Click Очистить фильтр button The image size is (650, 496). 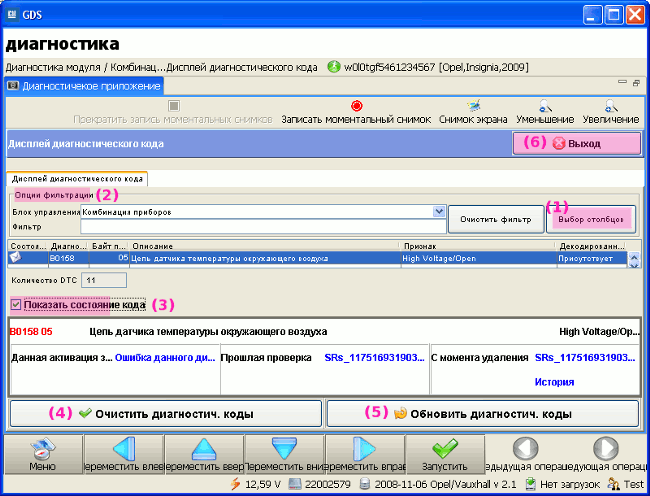(496, 219)
